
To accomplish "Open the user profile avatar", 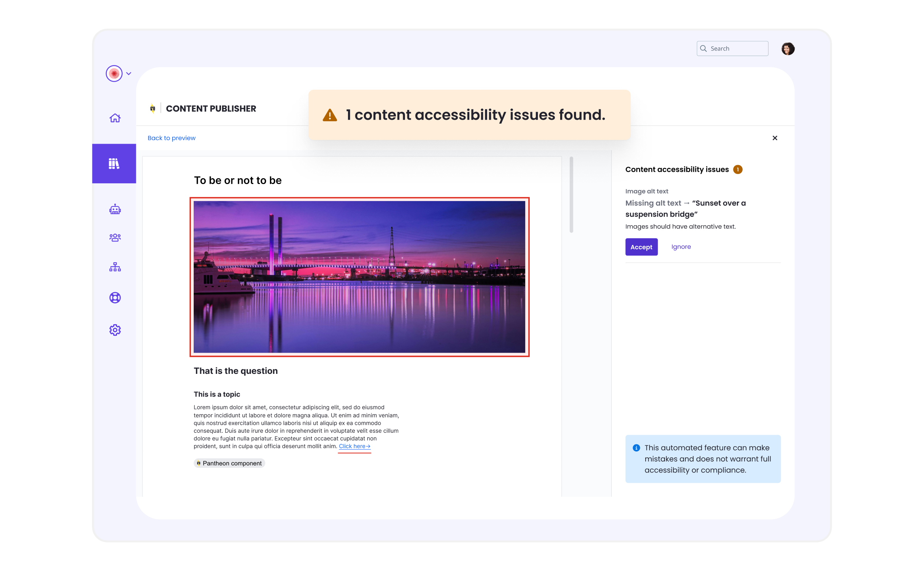I will coord(788,49).
